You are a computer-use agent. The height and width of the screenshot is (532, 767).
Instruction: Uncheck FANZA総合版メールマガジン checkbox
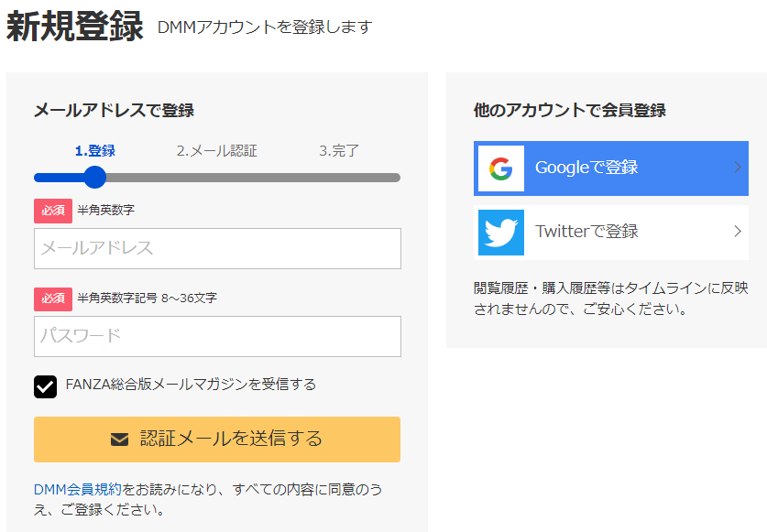[46, 386]
